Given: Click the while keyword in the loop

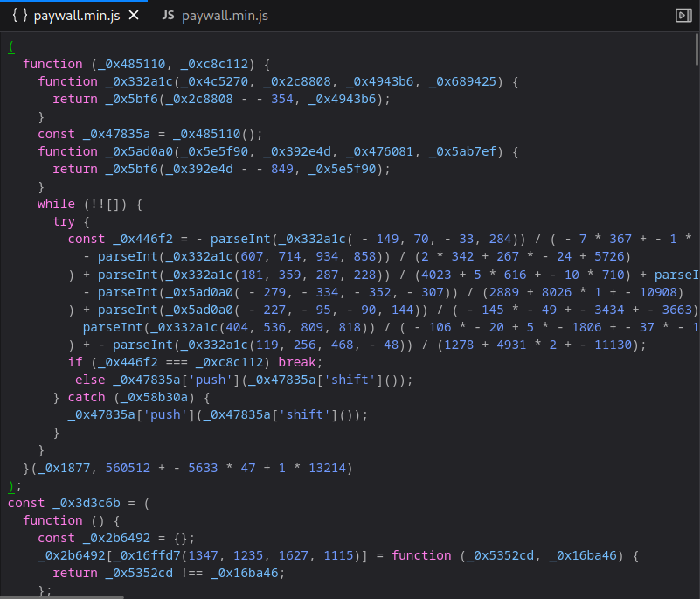Looking at the screenshot, I should pos(55,204).
